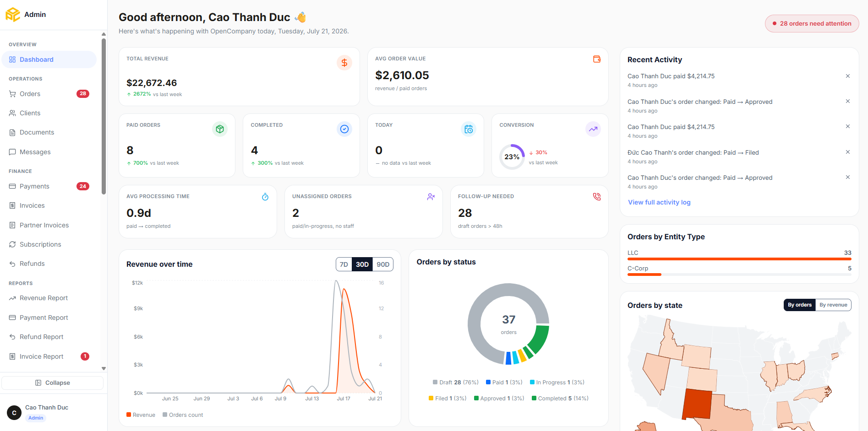Select the 30D revenue range
Image resolution: width=868 pixels, height=431 pixels.
(362, 264)
